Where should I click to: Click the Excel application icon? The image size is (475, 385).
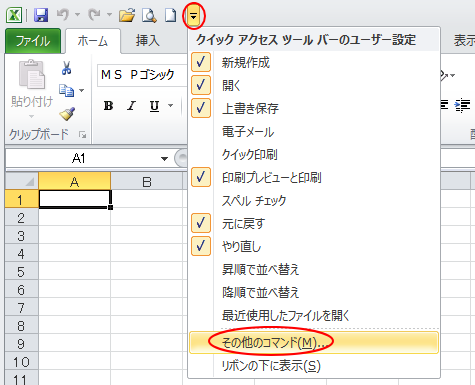pyautogui.click(x=14, y=15)
